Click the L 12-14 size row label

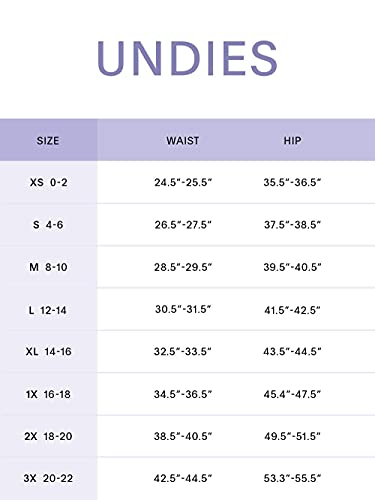(48, 310)
